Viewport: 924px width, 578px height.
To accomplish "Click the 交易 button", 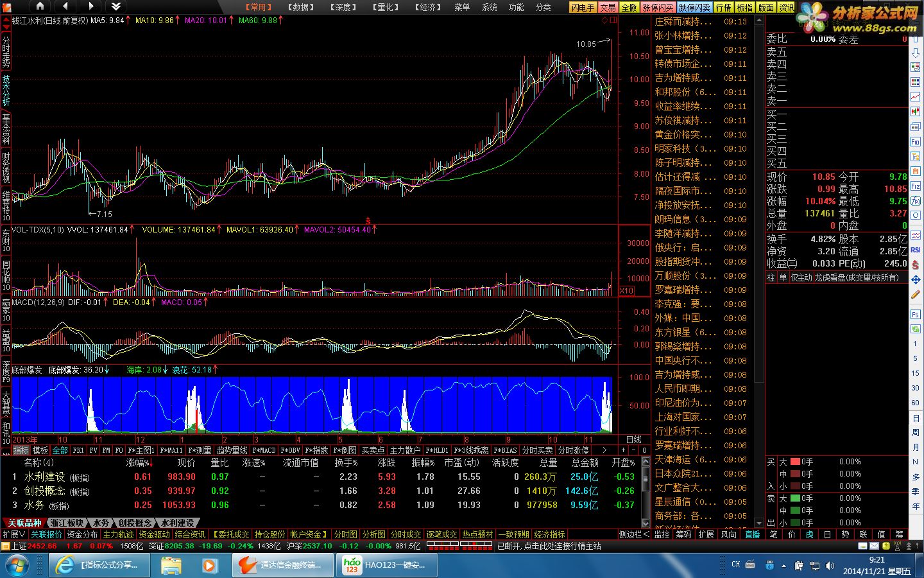I will (x=608, y=8).
